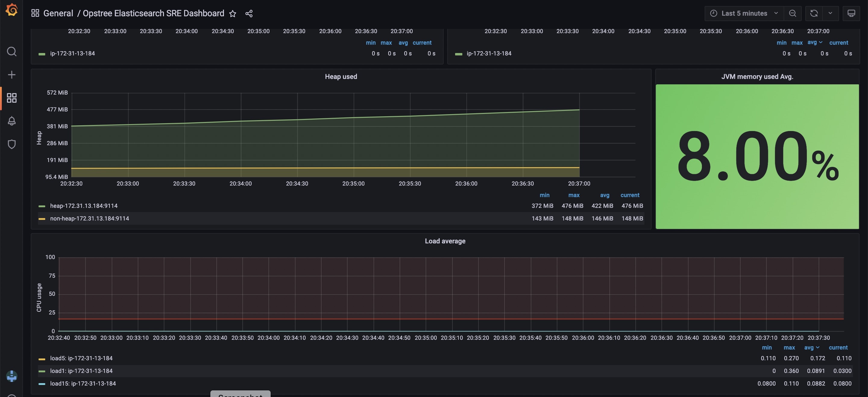Open the Dashboards grid icon in sidebar

pyautogui.click(x=11, y=98)
